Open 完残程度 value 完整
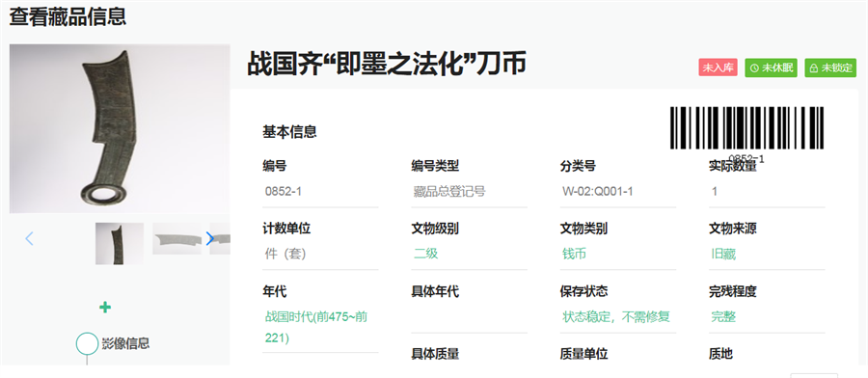 click(x=723, y=316)
